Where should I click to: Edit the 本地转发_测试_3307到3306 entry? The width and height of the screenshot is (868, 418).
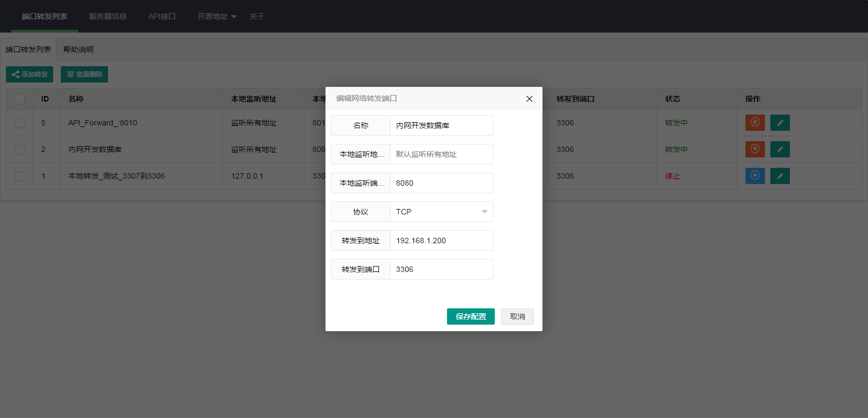[x=780, y=176]
